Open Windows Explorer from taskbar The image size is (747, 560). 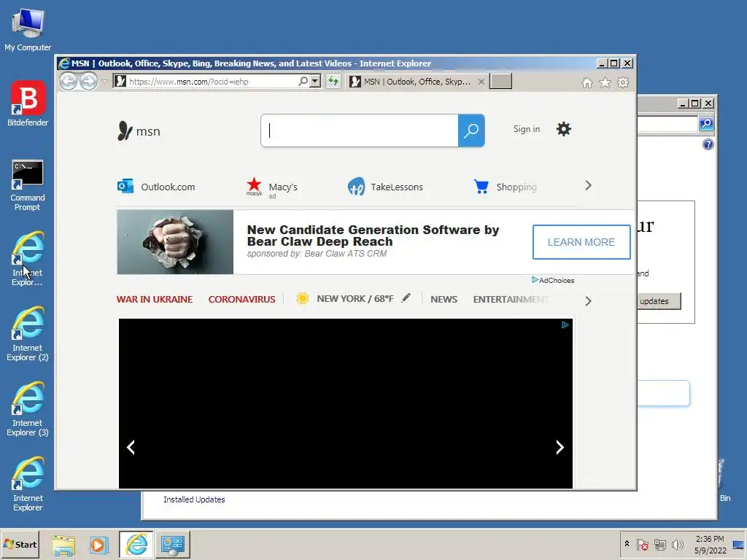pos(63,544)
